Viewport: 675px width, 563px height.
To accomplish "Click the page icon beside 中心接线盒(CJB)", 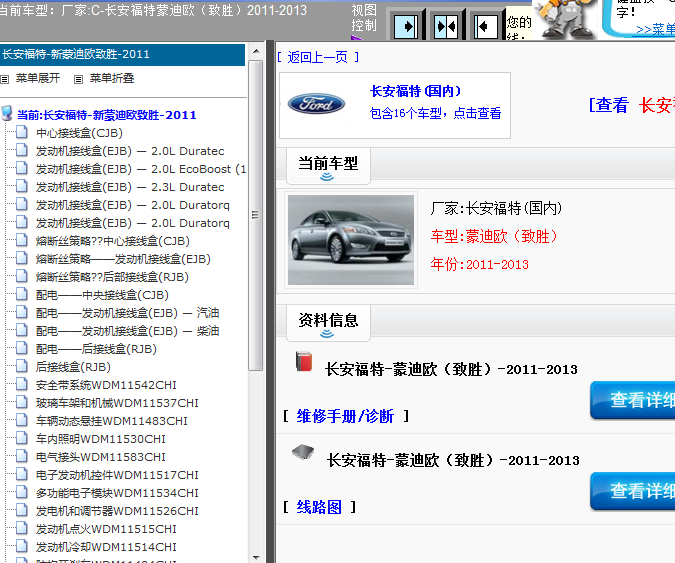I will point(23,133).
